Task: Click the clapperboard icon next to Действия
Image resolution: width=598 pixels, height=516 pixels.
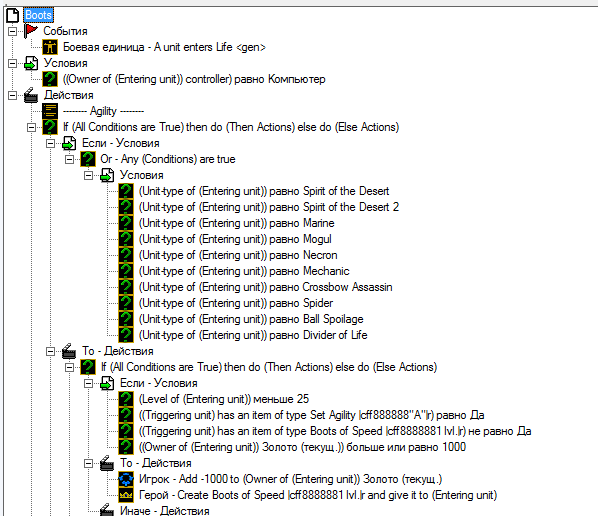Action: pos(31,95)
